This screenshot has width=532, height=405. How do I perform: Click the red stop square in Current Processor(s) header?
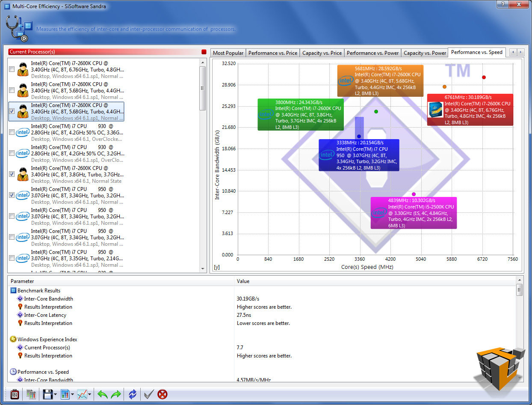(x=204, y=52)
